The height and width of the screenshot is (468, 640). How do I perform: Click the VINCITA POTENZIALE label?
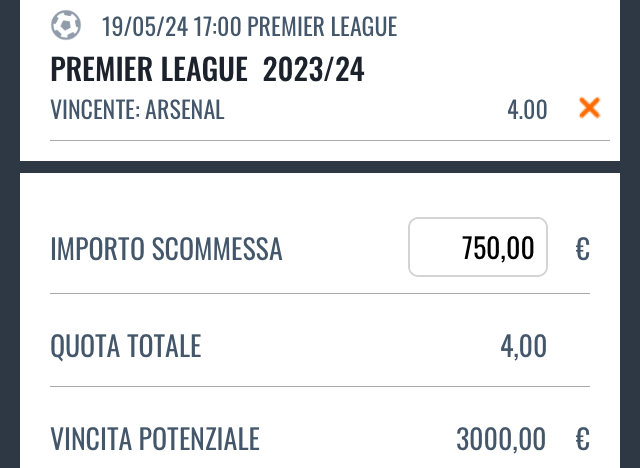click(x=155, y=439)
